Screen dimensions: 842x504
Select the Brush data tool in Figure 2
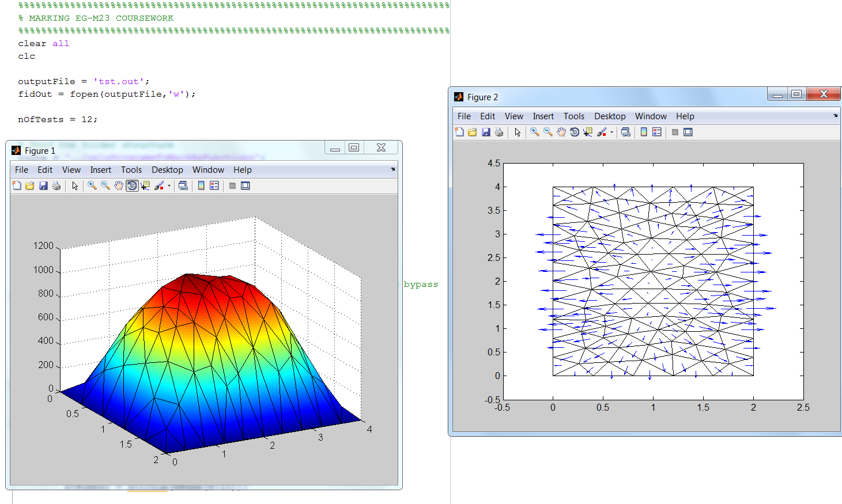(602, 132)
